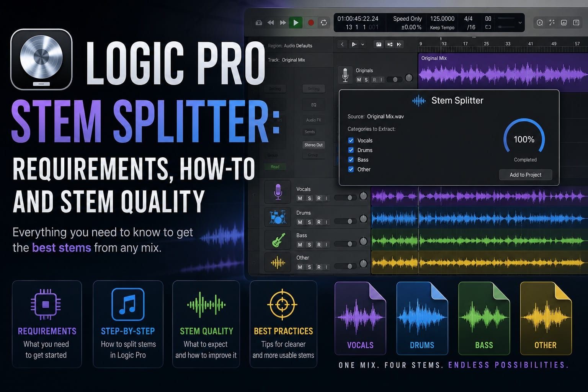
Task: Open the Library via the transport drawer icon
Action: pos(259,23)
